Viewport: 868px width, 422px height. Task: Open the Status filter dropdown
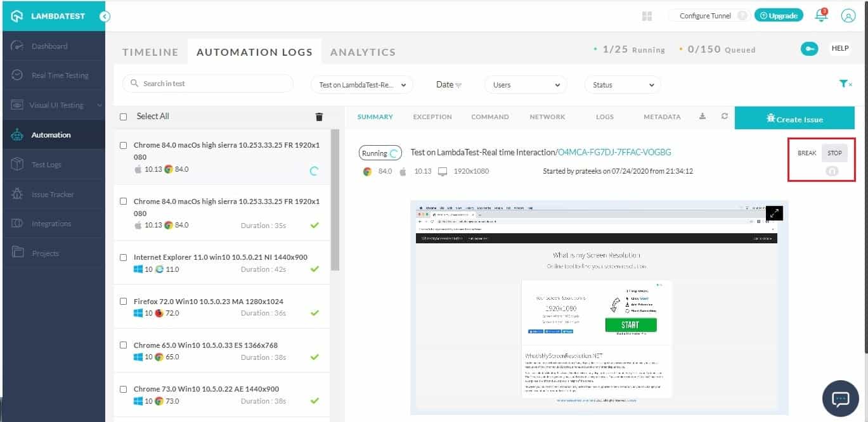[622, 84]
